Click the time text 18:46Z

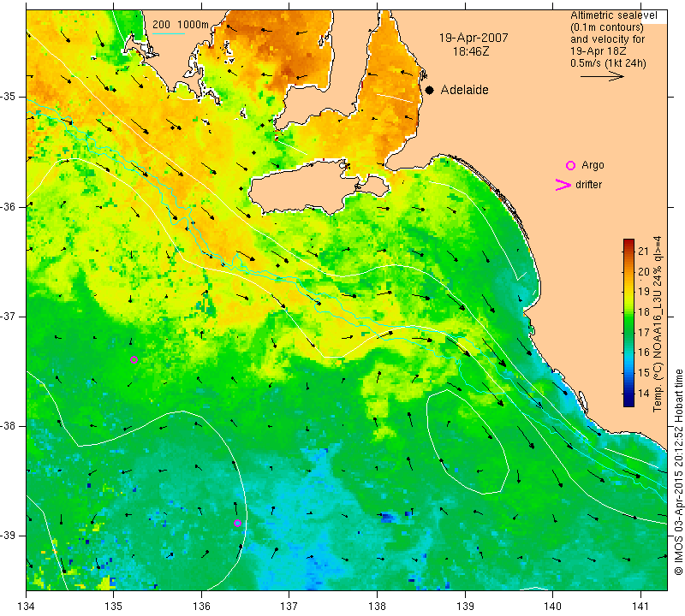[x=471, y=51]
